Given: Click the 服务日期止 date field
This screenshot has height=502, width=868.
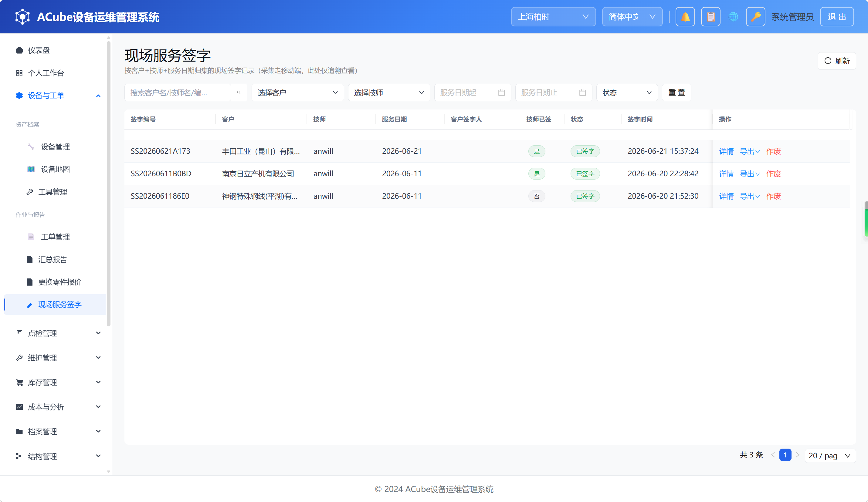Looking at the screenshot, I should click(x=554, y=92).
